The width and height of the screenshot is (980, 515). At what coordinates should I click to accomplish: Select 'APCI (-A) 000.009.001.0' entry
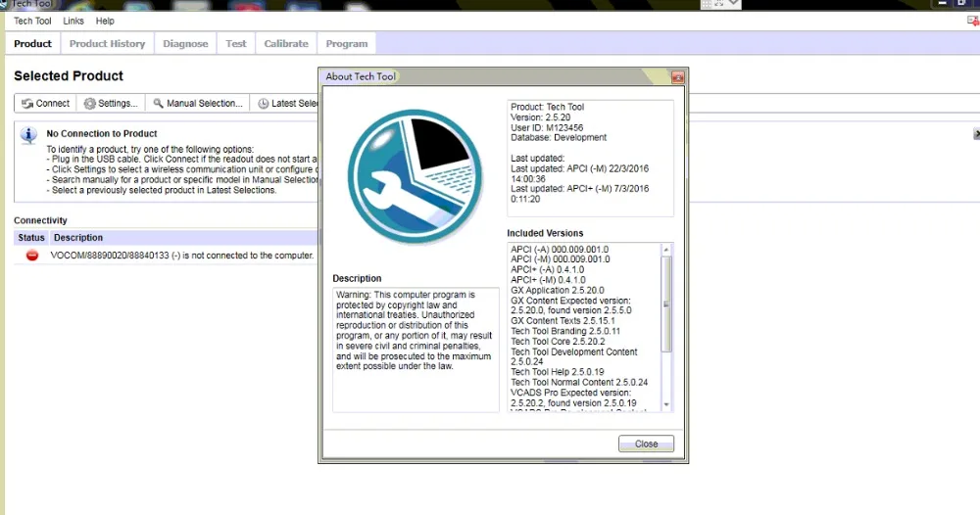(x=560, y=249)
